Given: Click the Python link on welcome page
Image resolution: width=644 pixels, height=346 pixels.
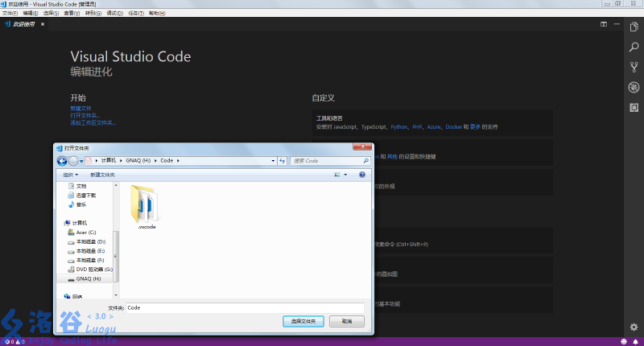Looking at the screenshot, I should click(398, 127).
